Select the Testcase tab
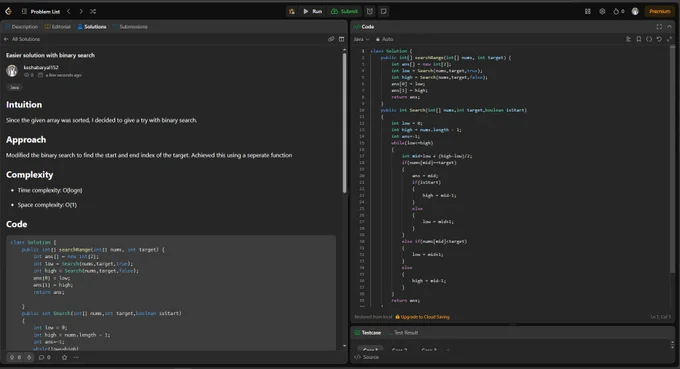 pyautogui.click(x=368, y=333)
